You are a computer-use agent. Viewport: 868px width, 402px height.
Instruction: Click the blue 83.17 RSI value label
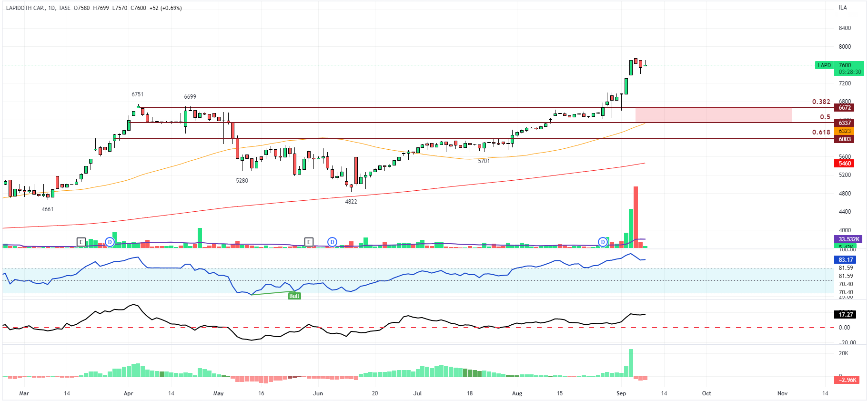845,260
